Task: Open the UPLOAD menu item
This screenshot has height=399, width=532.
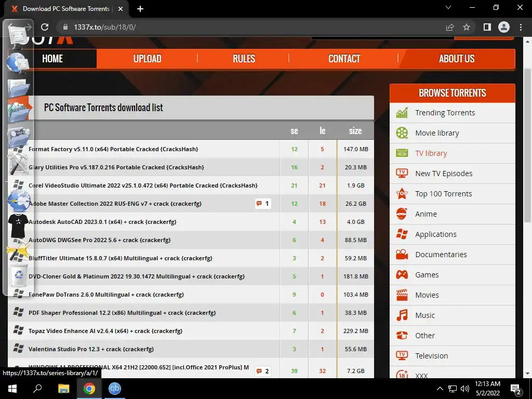Action: click(147, 59)
